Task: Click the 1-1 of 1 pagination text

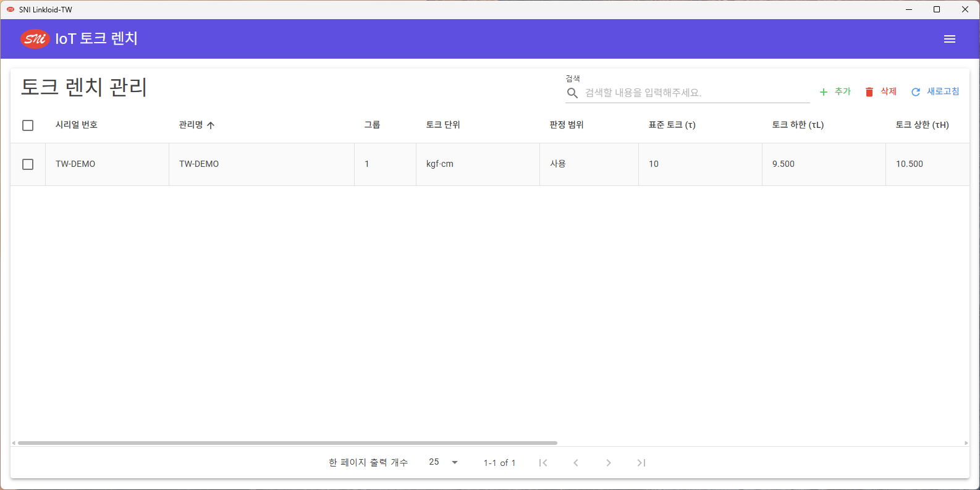Action: click(499, 463)
